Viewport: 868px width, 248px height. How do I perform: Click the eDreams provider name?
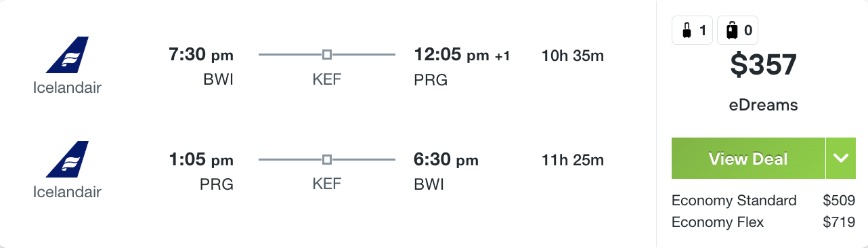[764, 105]
